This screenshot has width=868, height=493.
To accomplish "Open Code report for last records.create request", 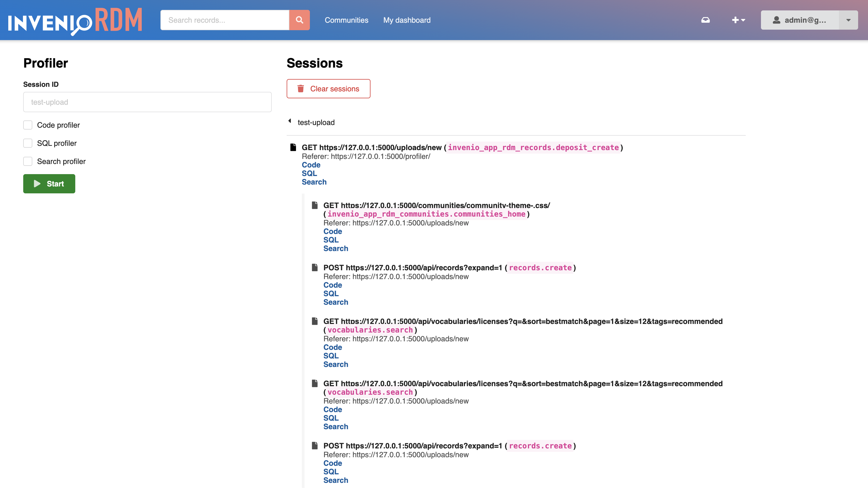I will [333, 463].
